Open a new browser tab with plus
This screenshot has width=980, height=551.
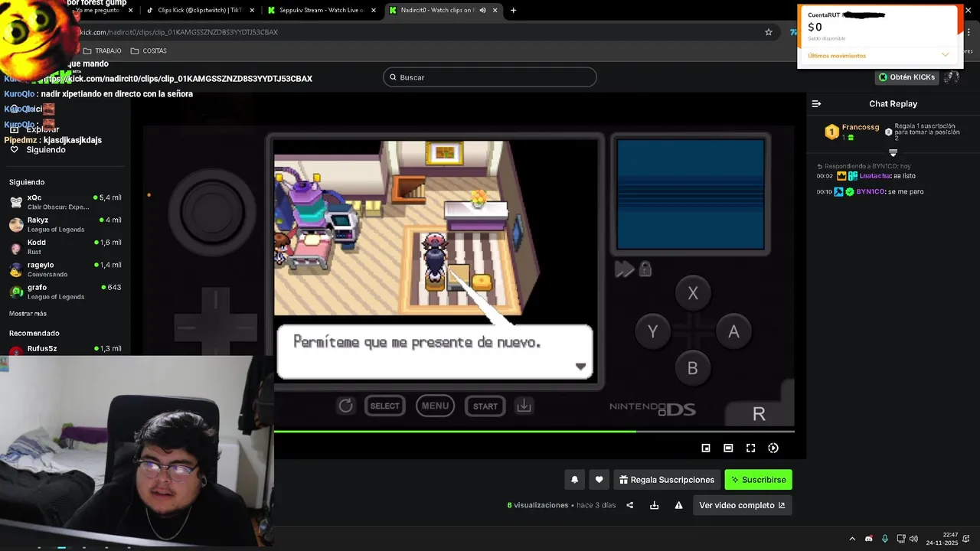(513, 10)
